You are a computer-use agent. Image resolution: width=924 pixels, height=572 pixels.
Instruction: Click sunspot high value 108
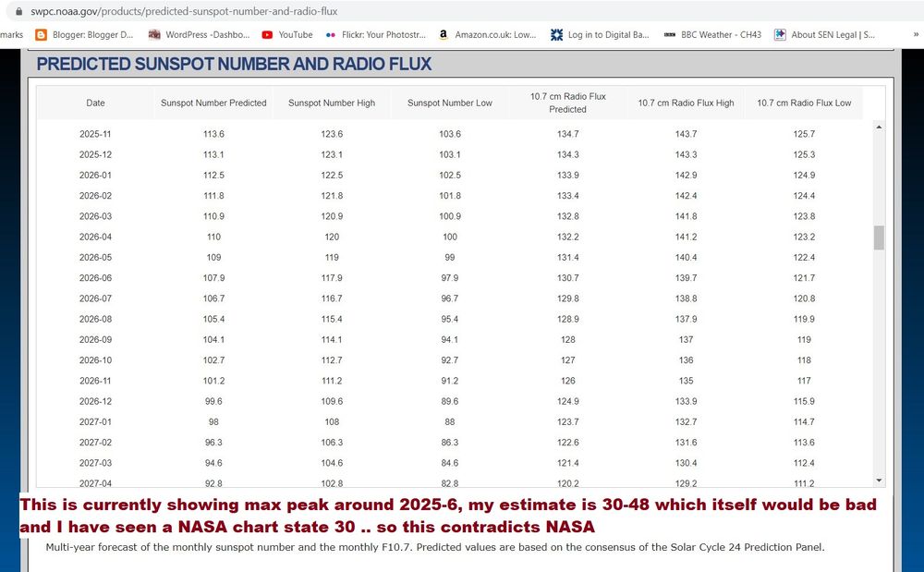coord(332,421)
